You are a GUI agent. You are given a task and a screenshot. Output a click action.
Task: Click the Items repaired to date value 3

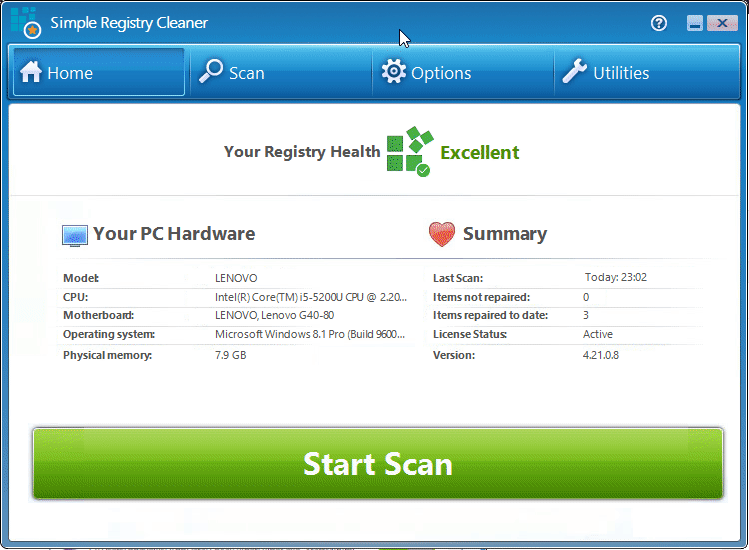click(x=586, y=315)
